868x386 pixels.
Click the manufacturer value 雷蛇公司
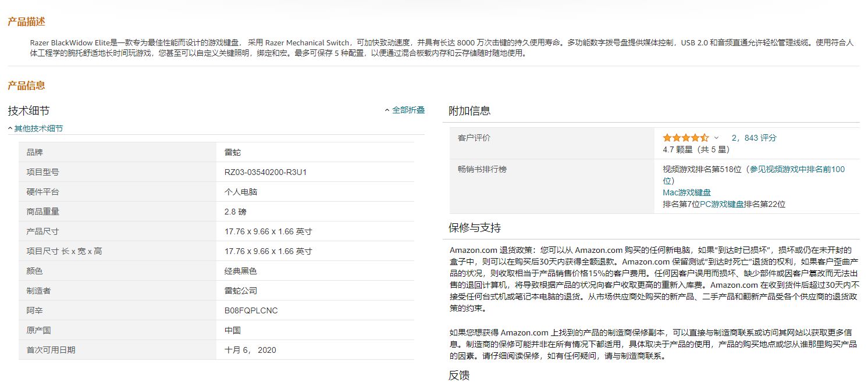241,291
